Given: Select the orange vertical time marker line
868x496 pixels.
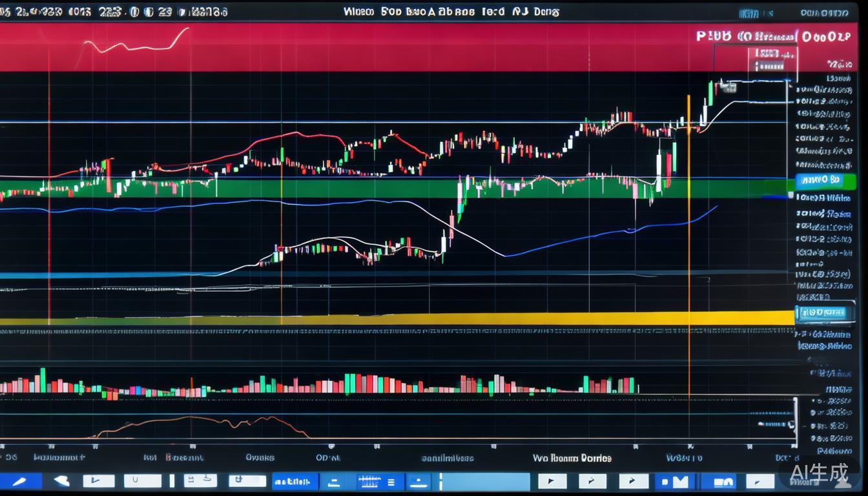Looking at the screenshot, I should [x=689, y=258].
